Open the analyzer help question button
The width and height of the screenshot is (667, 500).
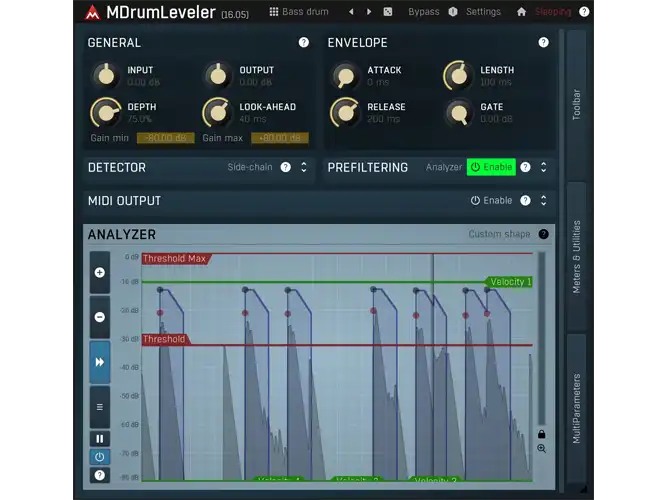pos(100,475)
